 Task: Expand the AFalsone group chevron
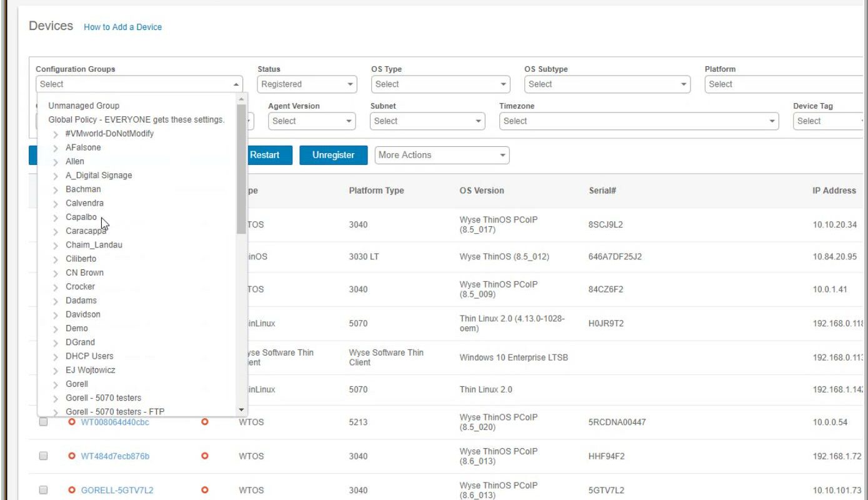pos(56,148)
